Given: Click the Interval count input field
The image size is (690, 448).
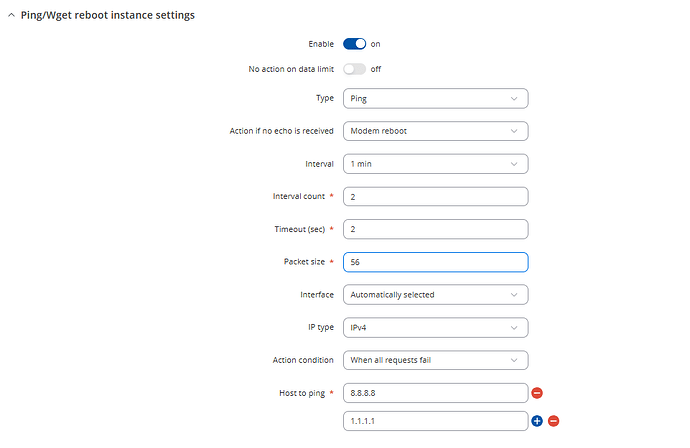Looking at the screenshot, I should (435, 197).
